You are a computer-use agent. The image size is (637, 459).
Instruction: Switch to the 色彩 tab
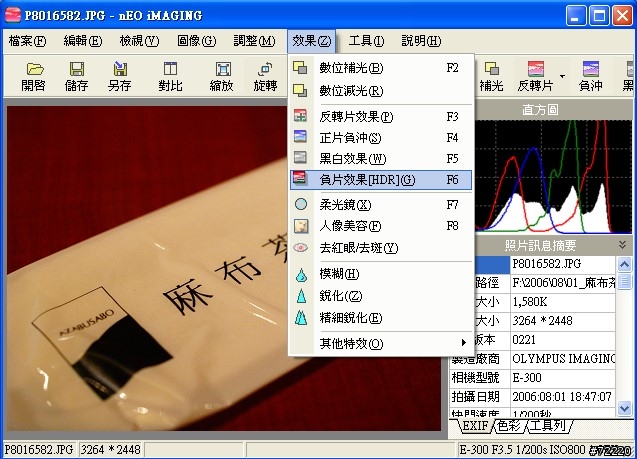tap(509, 426)
